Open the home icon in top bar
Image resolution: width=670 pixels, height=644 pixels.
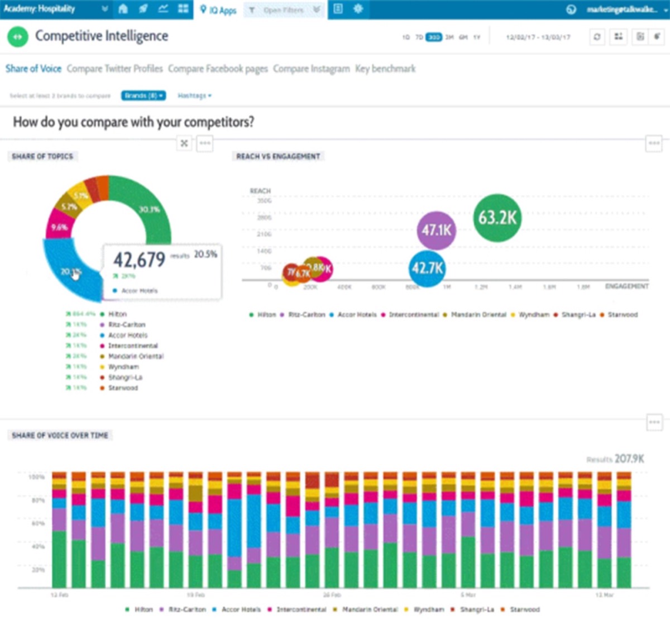(123, 9)
